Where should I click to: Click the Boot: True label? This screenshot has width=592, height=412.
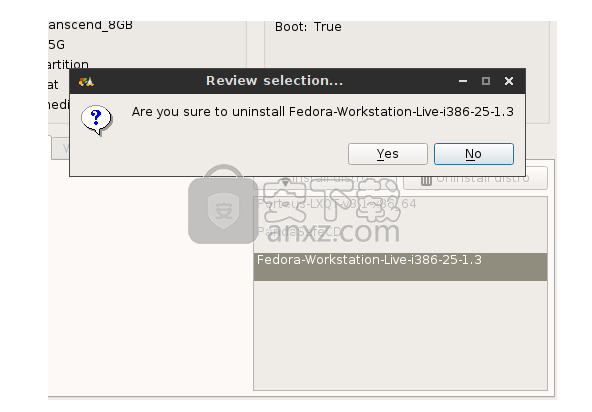click(308, 27)
